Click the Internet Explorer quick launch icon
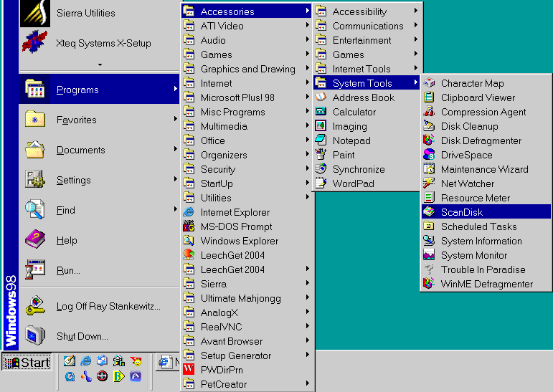 [x=85, y=361]
